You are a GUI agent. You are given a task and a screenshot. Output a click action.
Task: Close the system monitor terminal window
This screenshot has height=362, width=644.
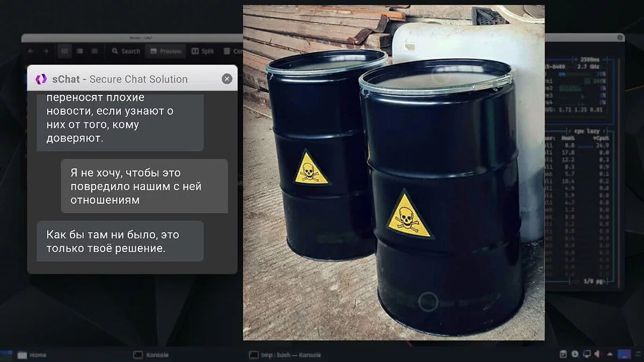620,38
